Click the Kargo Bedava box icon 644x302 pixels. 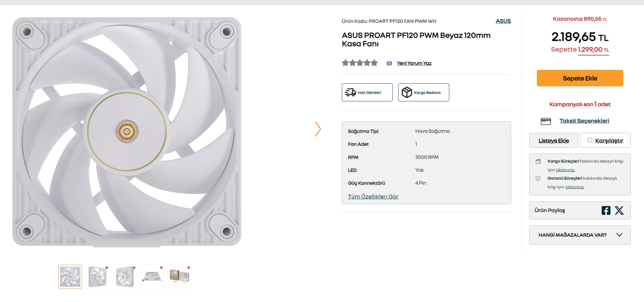pyautogui.click(x=407, y=92)
